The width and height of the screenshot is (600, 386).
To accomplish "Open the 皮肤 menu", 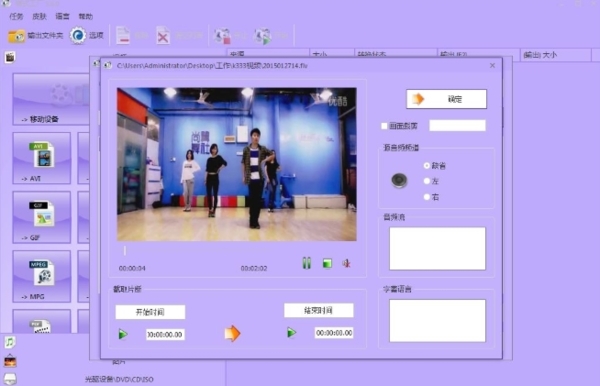I will (x=39, y=16).
